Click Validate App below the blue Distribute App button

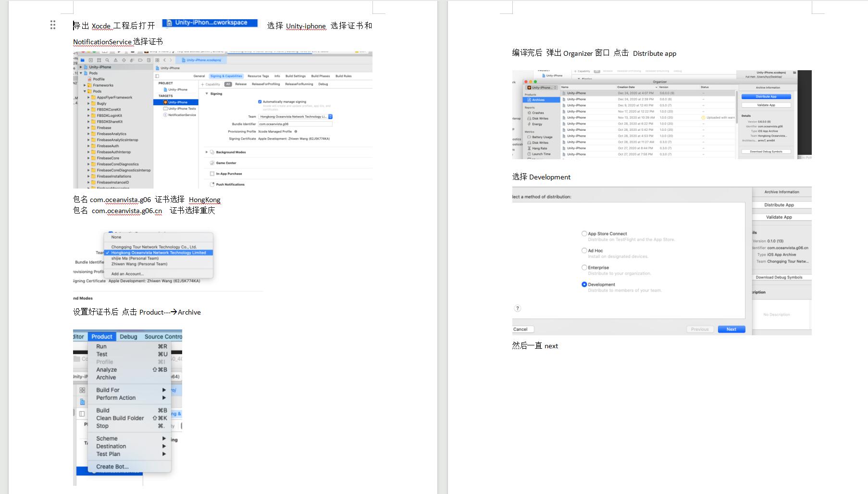point(766,105)
